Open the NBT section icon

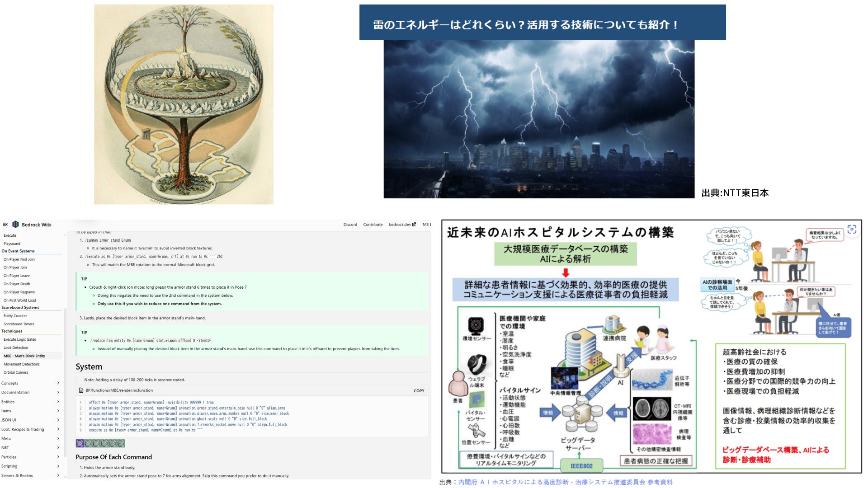[x=57, y=449]
